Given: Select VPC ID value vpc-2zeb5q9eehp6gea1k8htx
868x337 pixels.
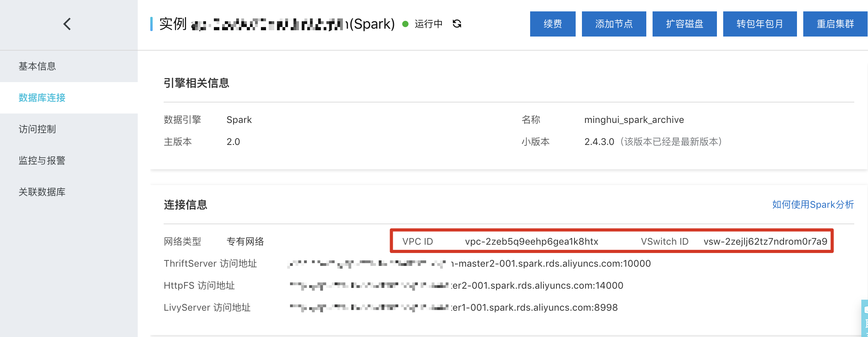Looking at the screenshot, I should pyautogui.click(x=531, y=241).
